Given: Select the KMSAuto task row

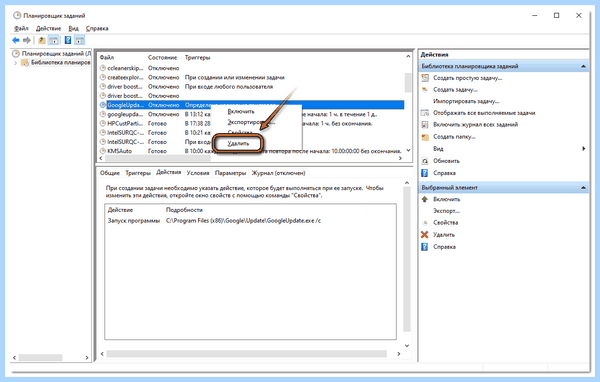Looking at the screenshot, I should coord(251,151).
